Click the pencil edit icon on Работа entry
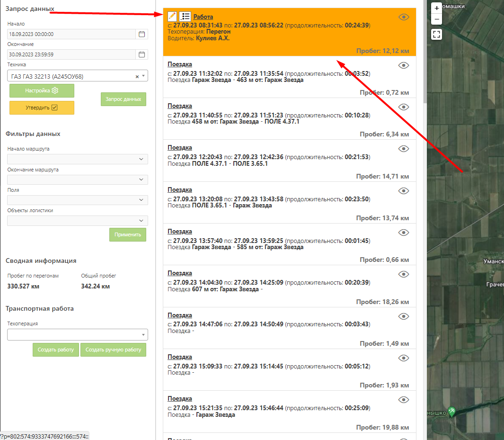 point(172,16)
